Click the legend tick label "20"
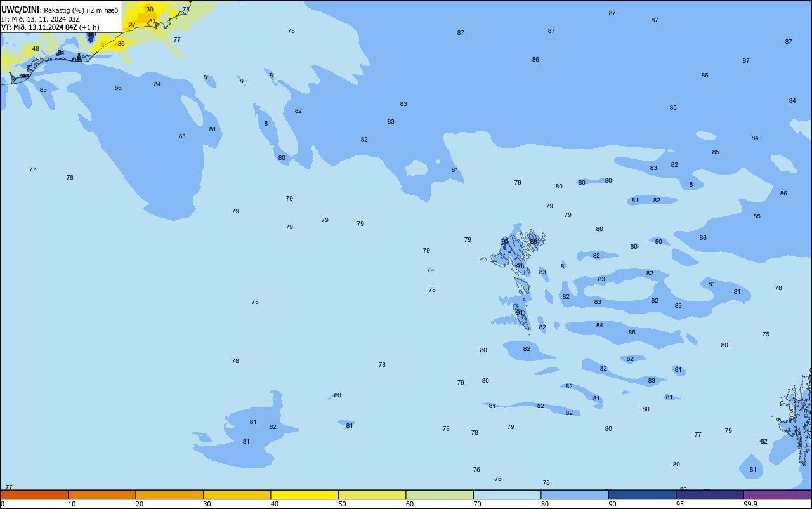Image resolution: width=812 pixels, height=509 pixels. click(x=140, y=504)
